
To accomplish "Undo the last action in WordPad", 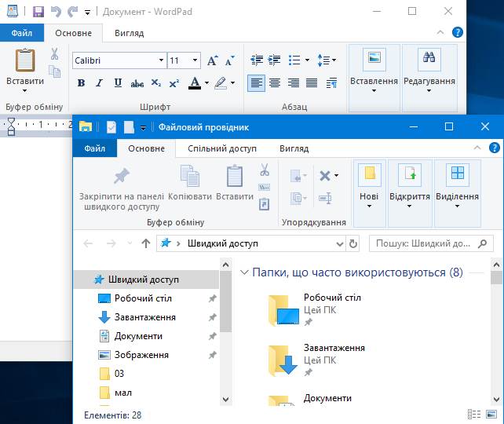I will [56, 12].
